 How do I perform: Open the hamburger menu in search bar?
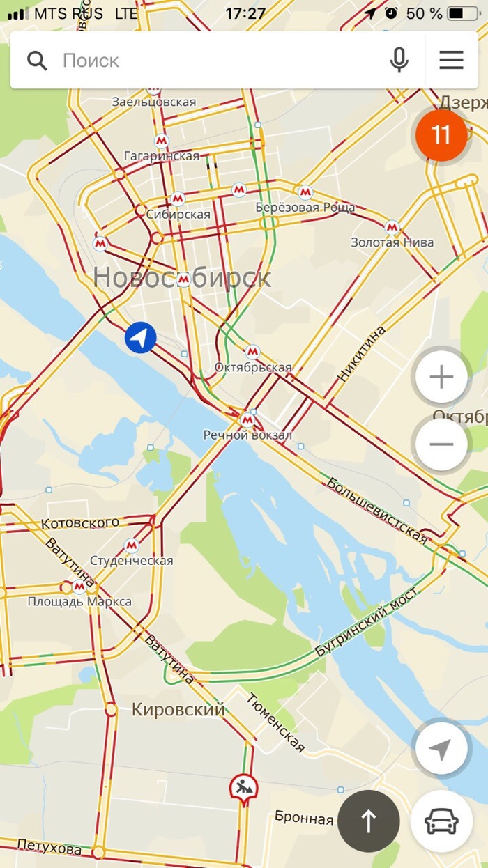point(451,60)
